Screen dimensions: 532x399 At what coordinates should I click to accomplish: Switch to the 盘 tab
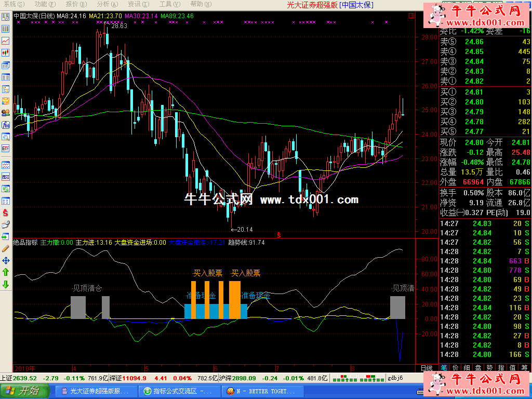pos(478,368)
